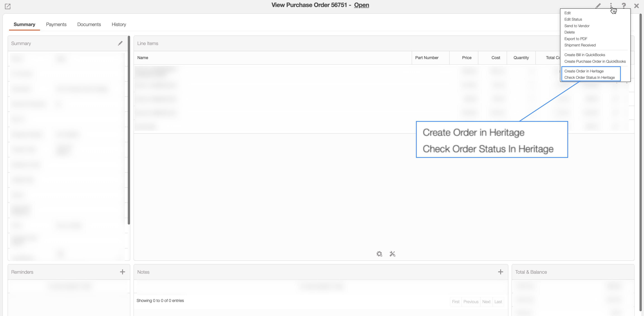Choose Check Order Status In Heritage
The image size is (644, 316).
point(589,78)
